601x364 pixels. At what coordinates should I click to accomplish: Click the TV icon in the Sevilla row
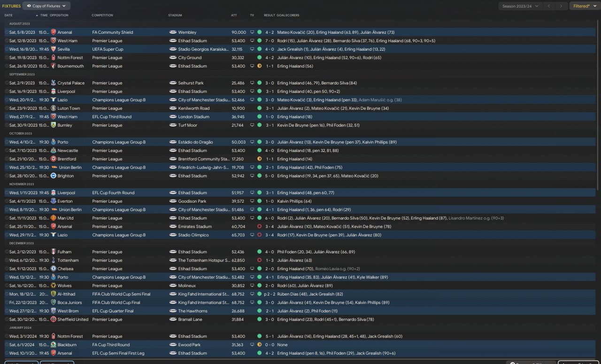click(252, 49)
